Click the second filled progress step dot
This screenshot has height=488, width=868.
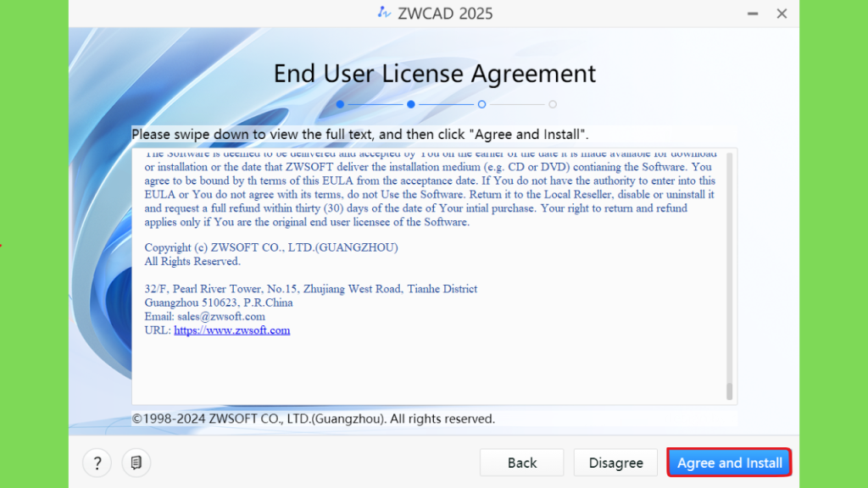411,104
